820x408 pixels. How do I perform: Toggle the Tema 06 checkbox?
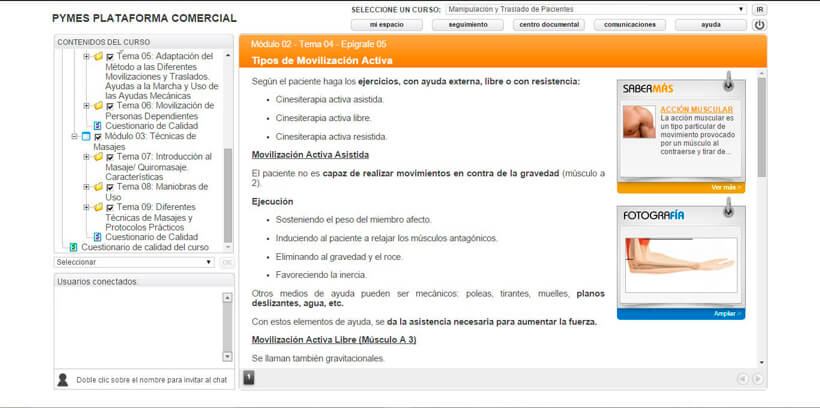[110, 106]
